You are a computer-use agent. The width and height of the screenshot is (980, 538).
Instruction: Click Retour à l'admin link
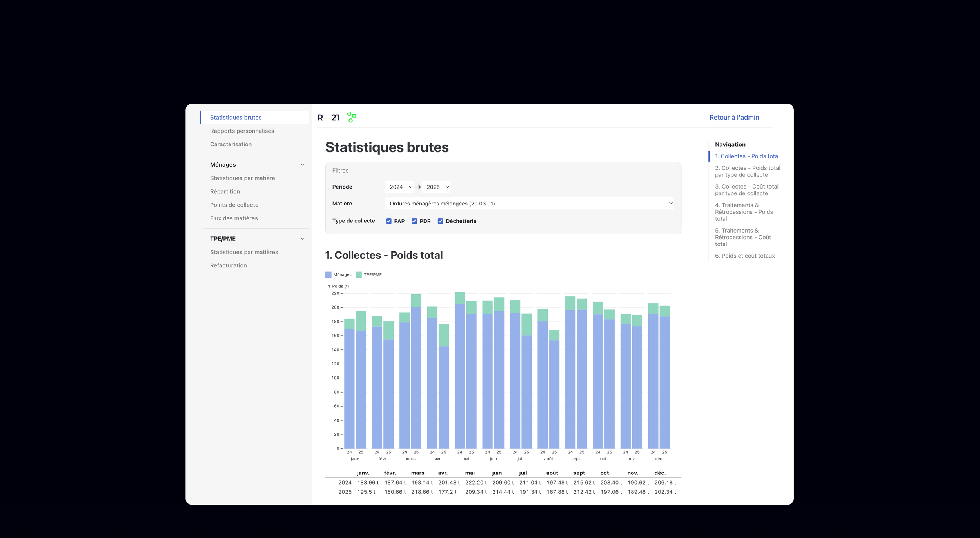[734, 118]
